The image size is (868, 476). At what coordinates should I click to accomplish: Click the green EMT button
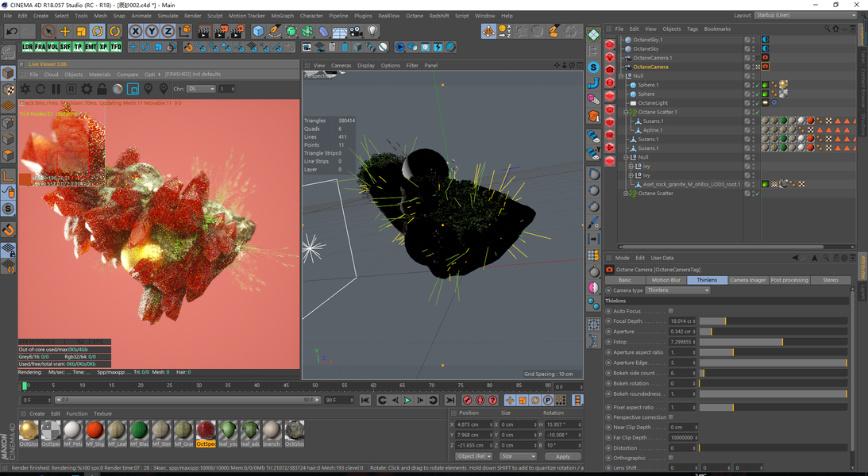click(x=91, y=47)
